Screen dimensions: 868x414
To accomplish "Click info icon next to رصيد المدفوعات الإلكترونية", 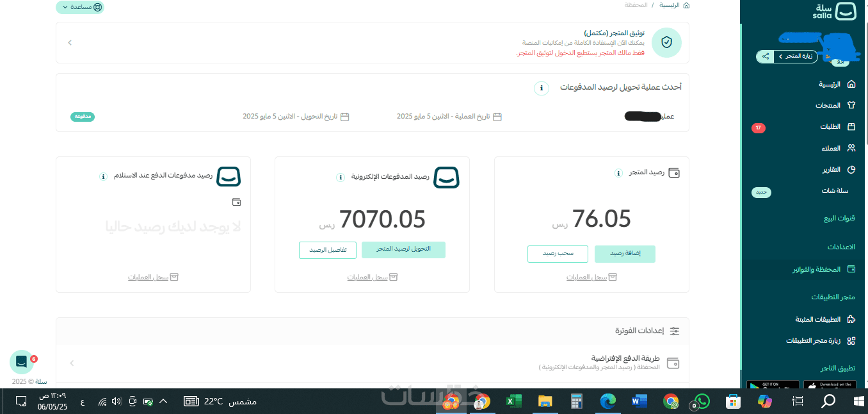I will (x=341, y=177).
